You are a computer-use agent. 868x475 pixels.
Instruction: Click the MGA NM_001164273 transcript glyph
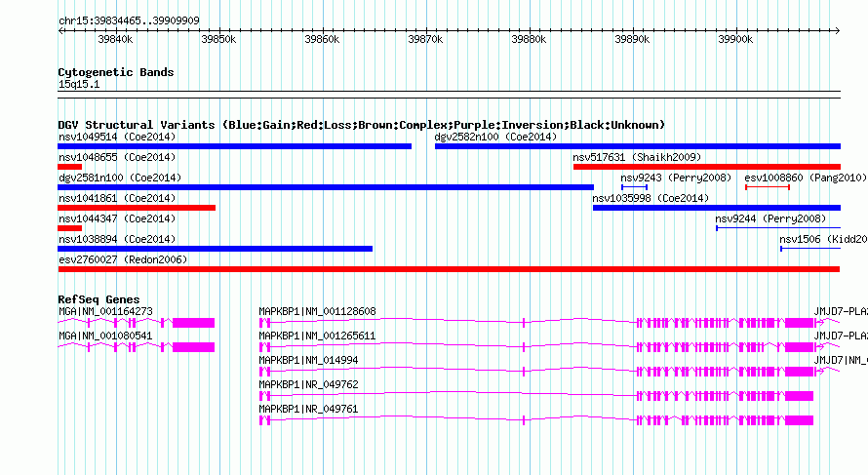pos(137,323)
